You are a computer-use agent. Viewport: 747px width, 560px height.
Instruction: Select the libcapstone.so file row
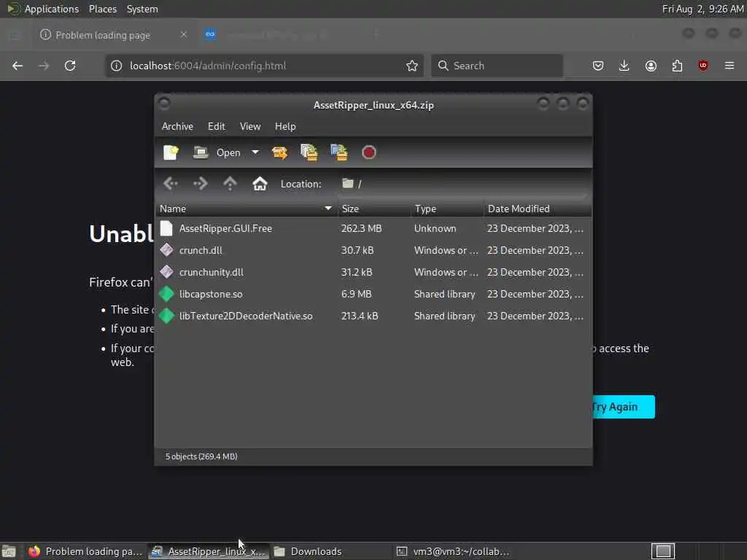coord(373,295)
